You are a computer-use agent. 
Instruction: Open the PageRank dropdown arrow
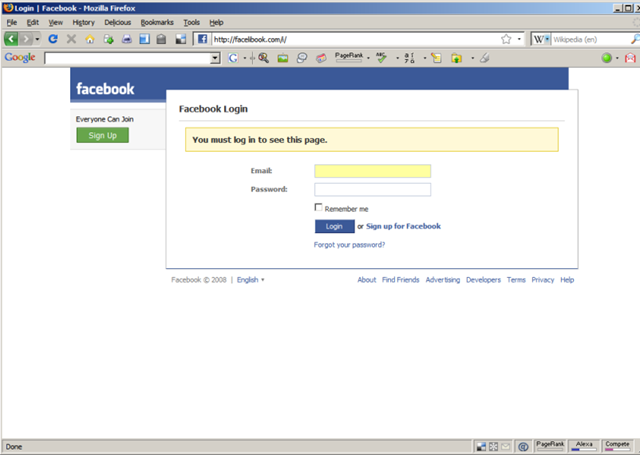(369, 58)
